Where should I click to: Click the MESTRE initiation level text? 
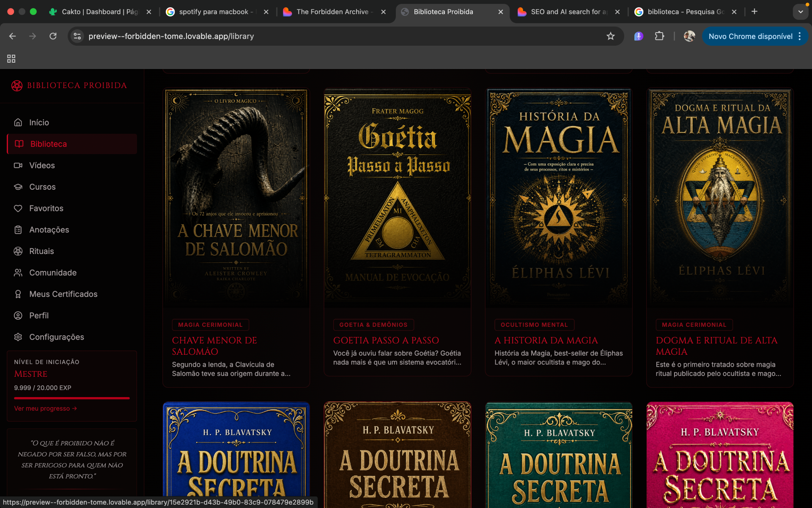pyautogui.click(x=31, y=374)
